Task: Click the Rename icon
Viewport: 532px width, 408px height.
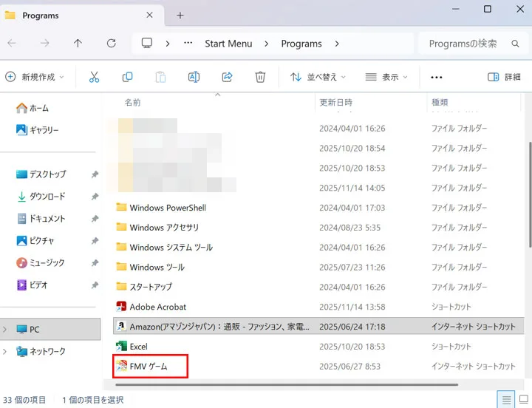Action: [194, 77]
